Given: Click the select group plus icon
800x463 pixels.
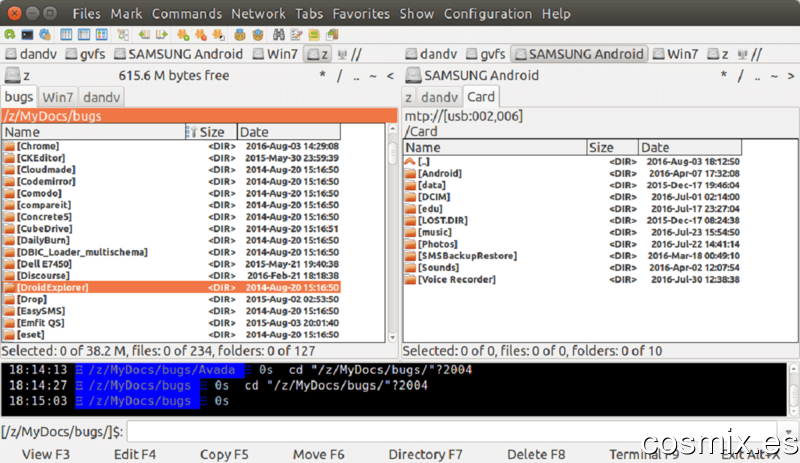Looking at the screenshot, I should tap(183, 35).
